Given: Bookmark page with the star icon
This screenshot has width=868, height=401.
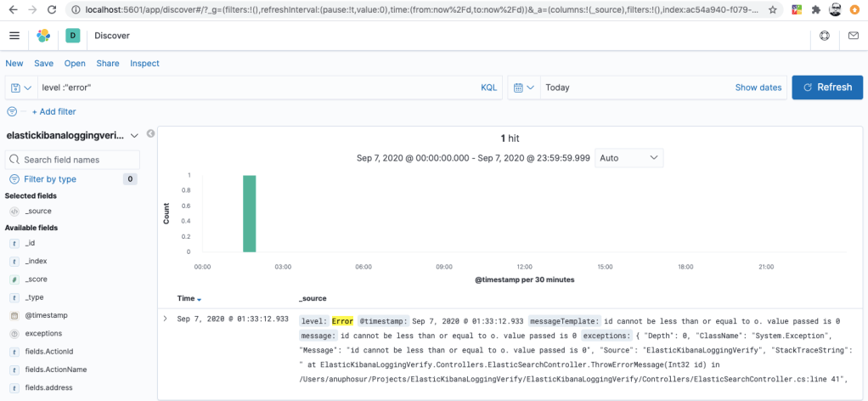Looking at the screenshot, I should pyautogui.click(x=772, y=10).
